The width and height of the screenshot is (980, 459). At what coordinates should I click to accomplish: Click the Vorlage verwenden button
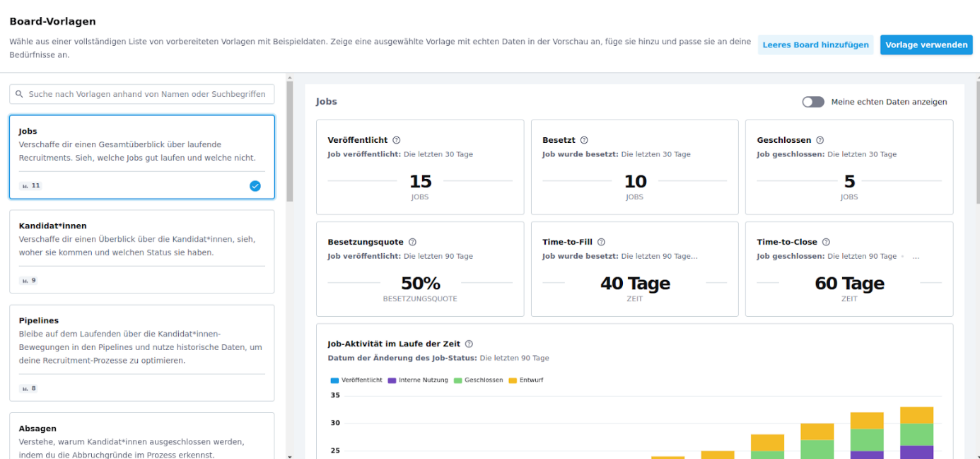[x=926, y=44]
